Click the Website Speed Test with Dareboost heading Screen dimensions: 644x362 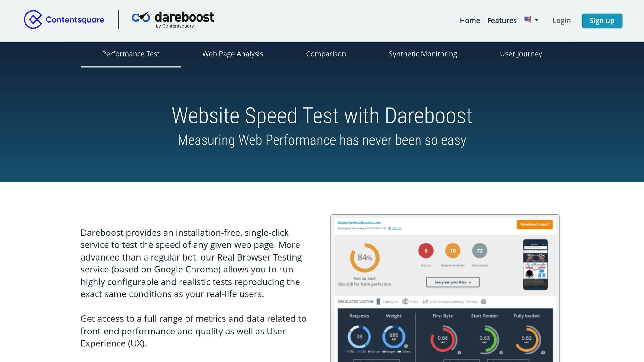click(322, 116)
